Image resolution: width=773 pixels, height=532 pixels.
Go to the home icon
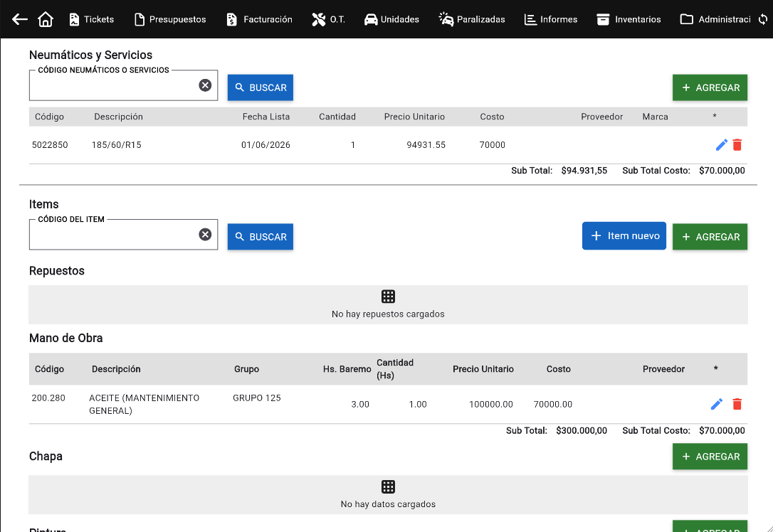pos(46,19)
